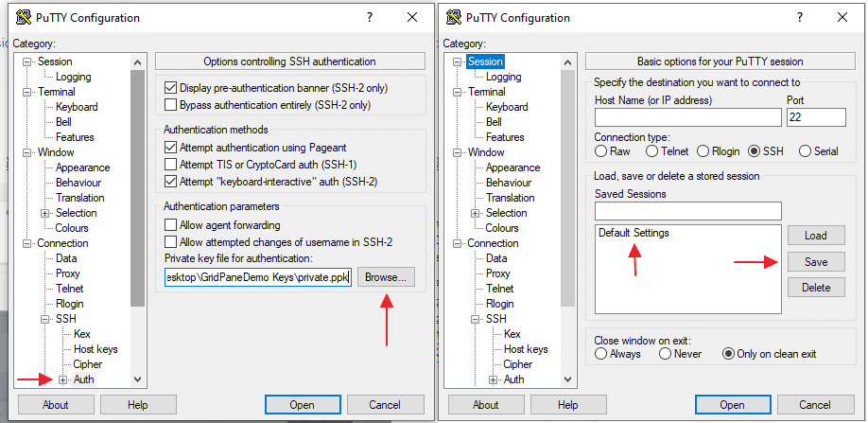Open Colours category in left window
The height and width of the screenshot is (423, 868).
coord(72,228)
